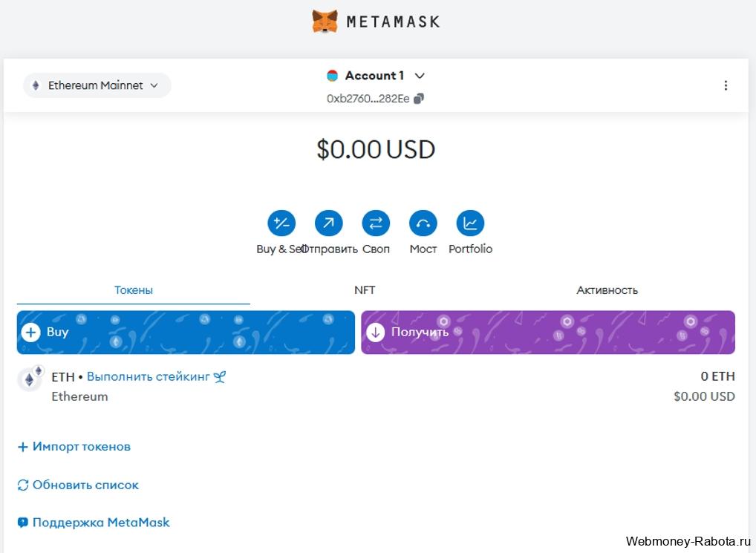
Task: Click the refresh icon beside Обновить список
Action: click(23, 485)
